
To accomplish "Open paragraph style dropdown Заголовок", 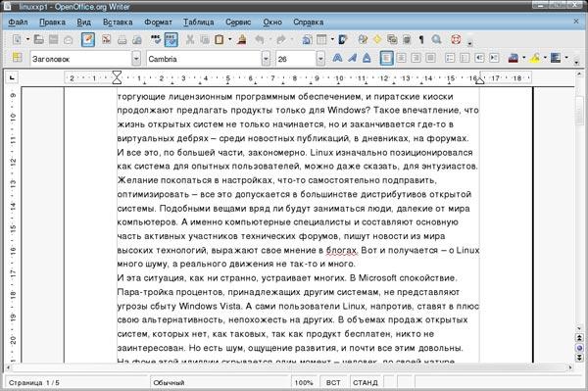I will coord(136,59).
